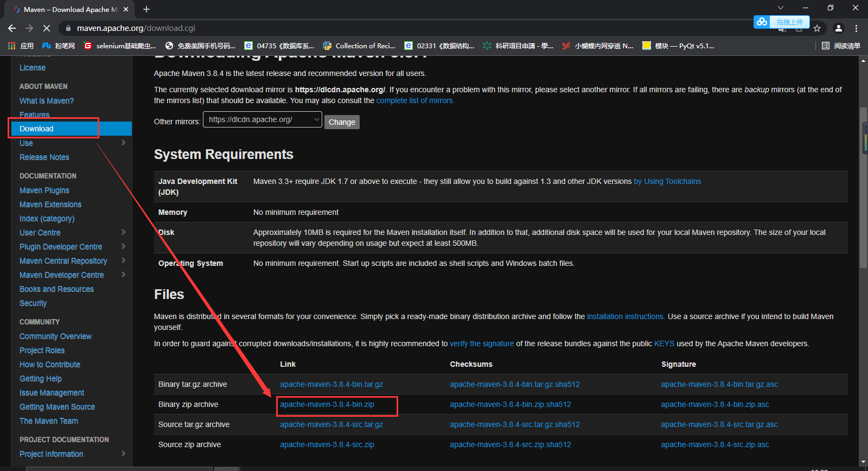Open Maven Plugins in sidebar
The width and height of the screenshot is (868, 471).
pos(44,190)
